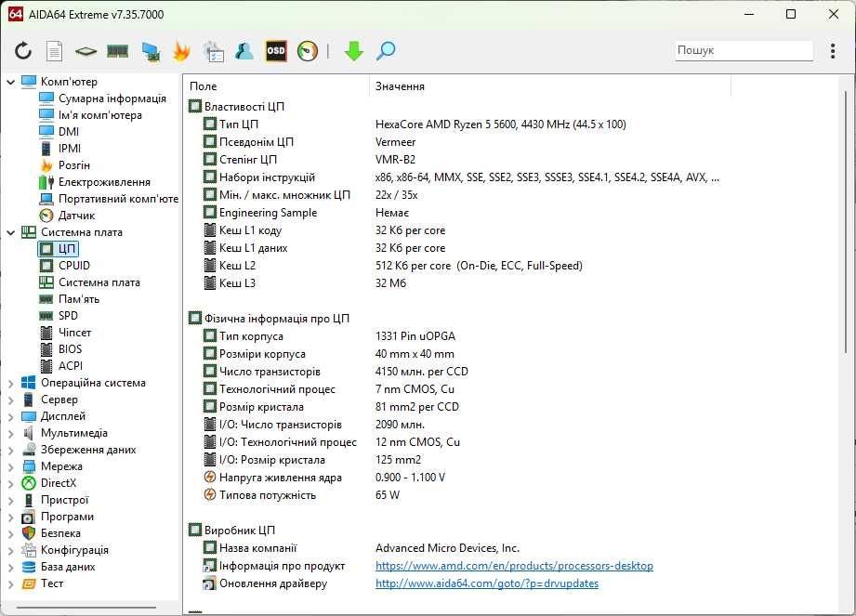Open the three-dot menu
Screen dimensions: 856x616
click(x=833, y=51)
